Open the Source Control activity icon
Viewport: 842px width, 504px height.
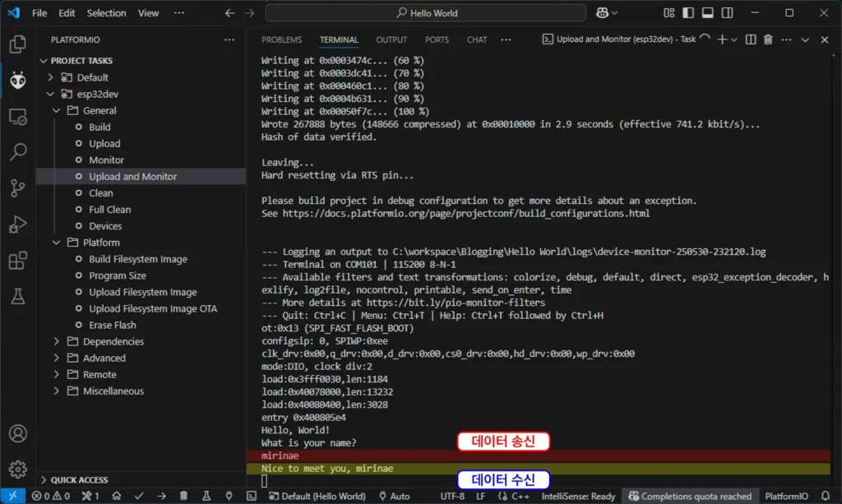tap(18, 187)
